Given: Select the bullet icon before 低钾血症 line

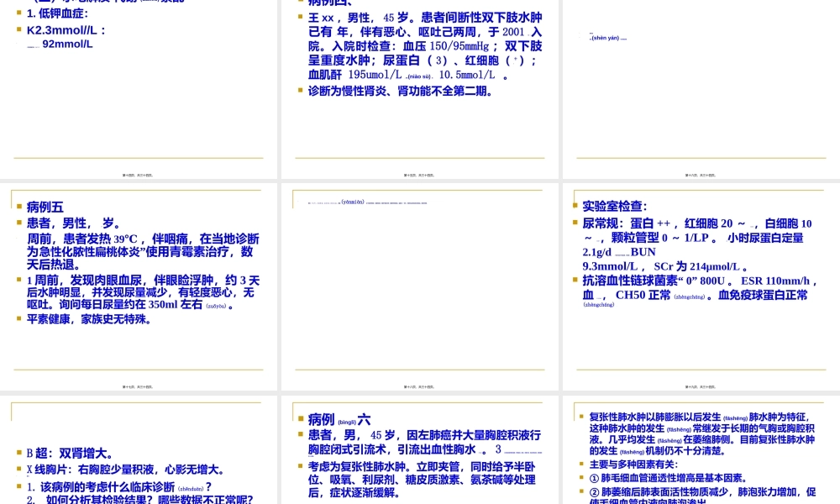Looking at the screenshot, I should (x=19, y=13).
